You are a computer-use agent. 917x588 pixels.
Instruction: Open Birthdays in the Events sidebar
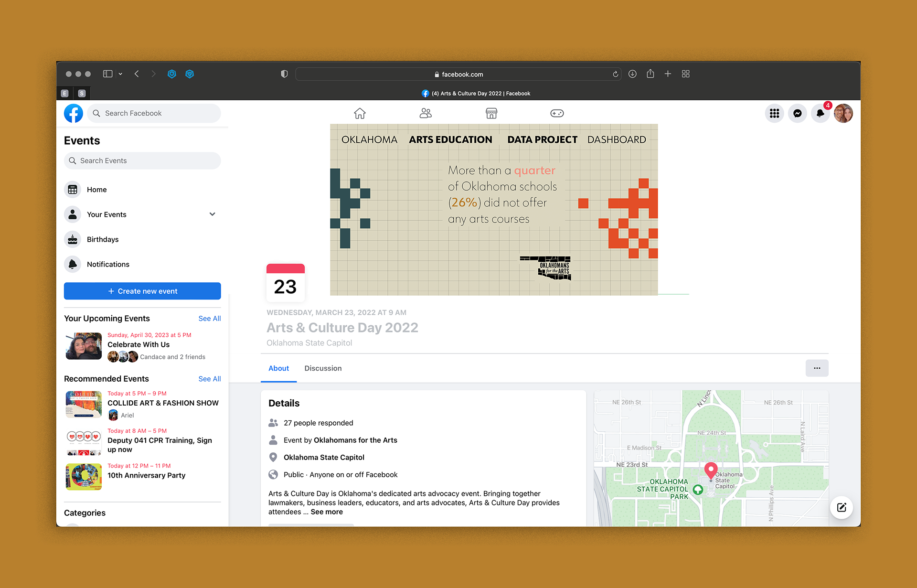(103, 239)
